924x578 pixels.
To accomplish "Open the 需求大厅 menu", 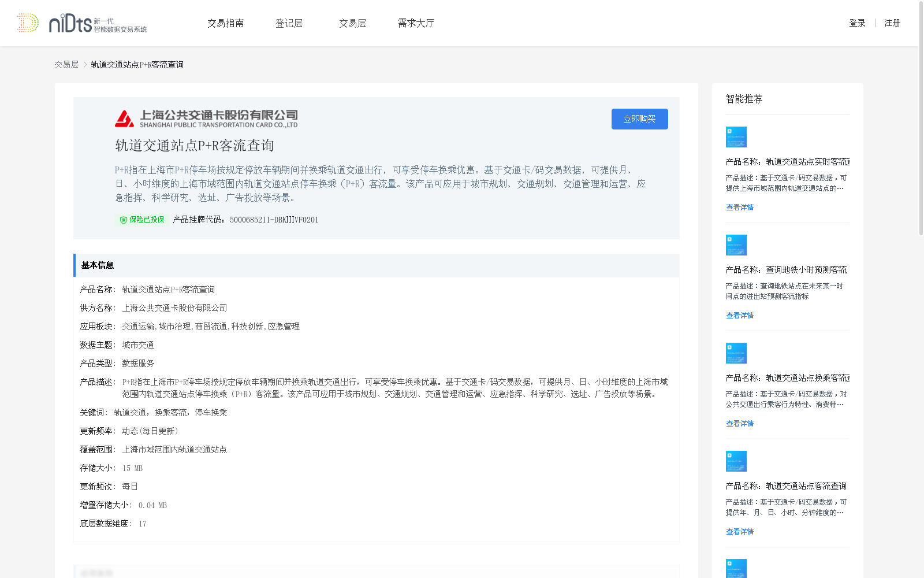I will (416, 23).
